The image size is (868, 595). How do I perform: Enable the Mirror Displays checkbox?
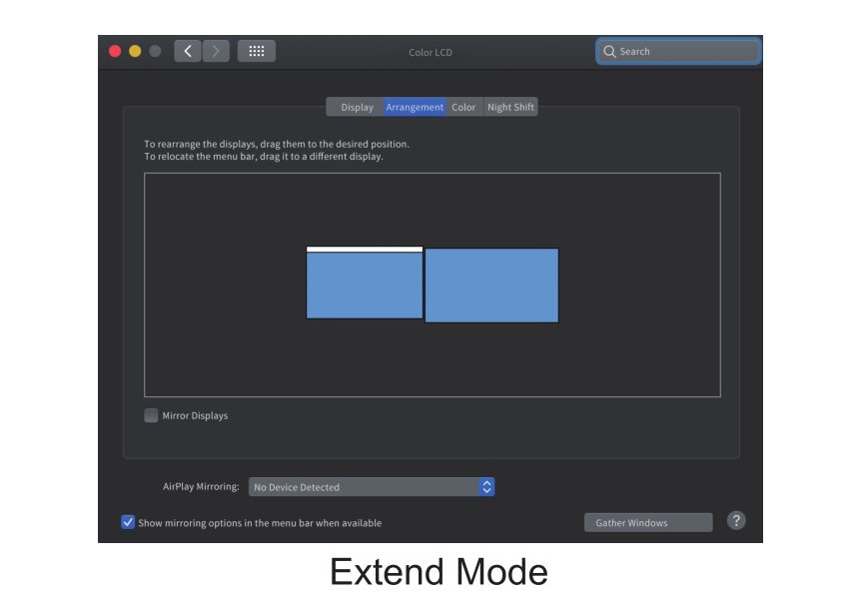151,415
